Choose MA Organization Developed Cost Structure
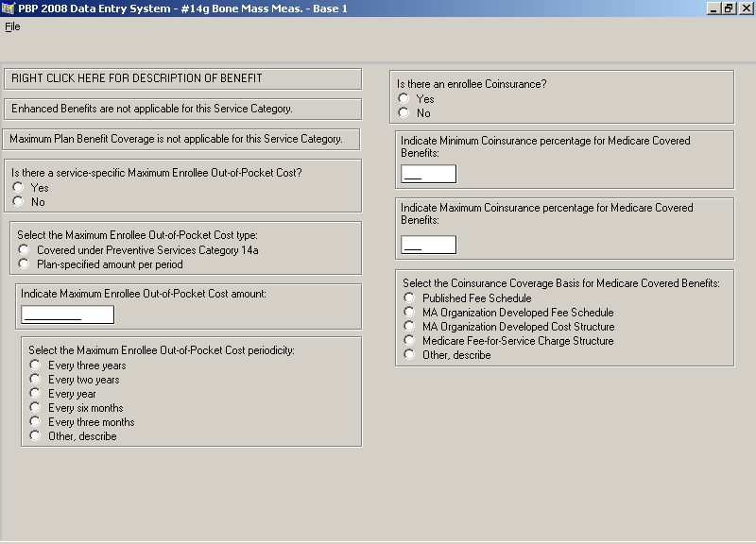The width and height of the screenshot is (756, 544). click(409, 326)
